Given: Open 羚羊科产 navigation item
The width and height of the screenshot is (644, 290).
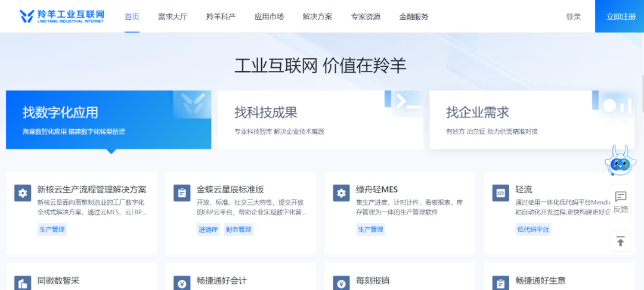Looking at the screenshot, I should pyautogui.click(x=221, y=17).
